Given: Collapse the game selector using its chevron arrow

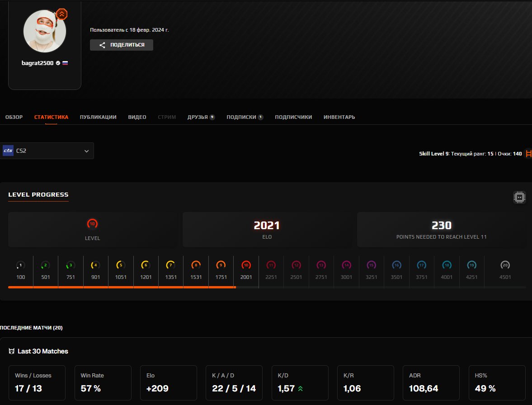Looking at the screenshot, I should 87,151.
